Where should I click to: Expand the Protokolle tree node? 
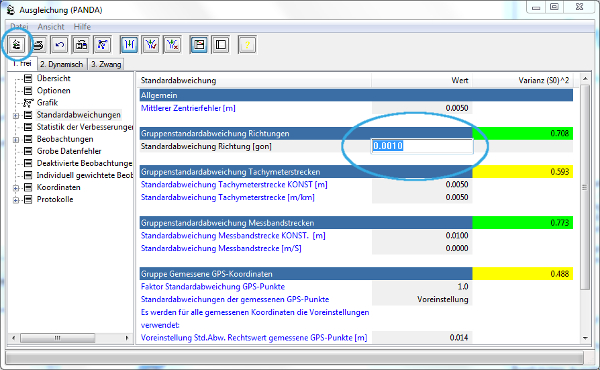coord(16,200)
